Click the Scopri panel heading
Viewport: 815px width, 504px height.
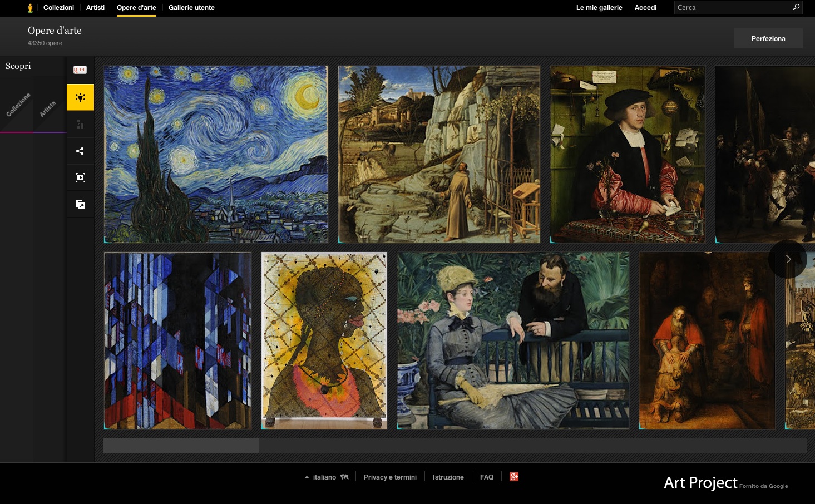coord(18,66)
